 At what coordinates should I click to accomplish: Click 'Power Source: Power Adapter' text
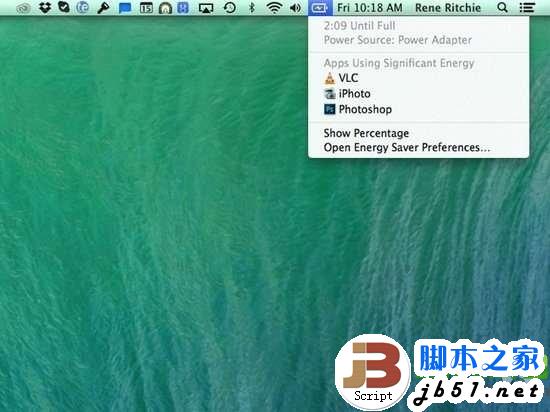398,40
